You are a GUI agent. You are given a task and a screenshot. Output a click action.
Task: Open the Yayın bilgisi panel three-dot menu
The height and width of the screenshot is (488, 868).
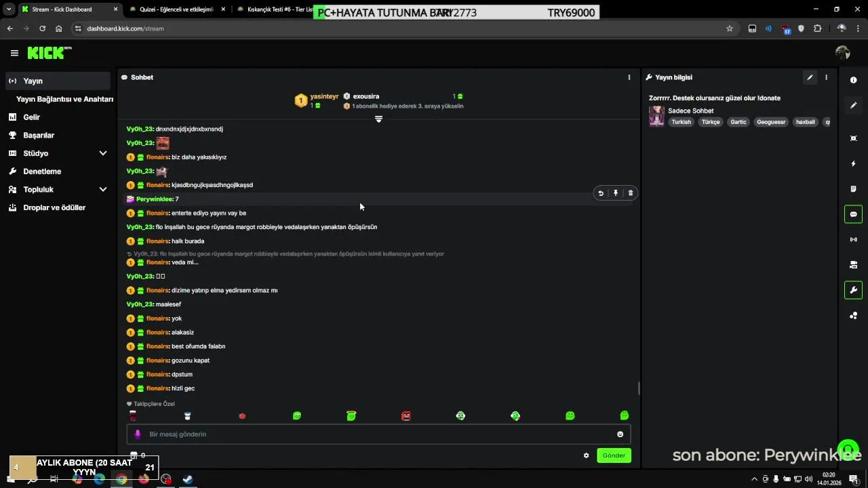click(x=826, y=77)
